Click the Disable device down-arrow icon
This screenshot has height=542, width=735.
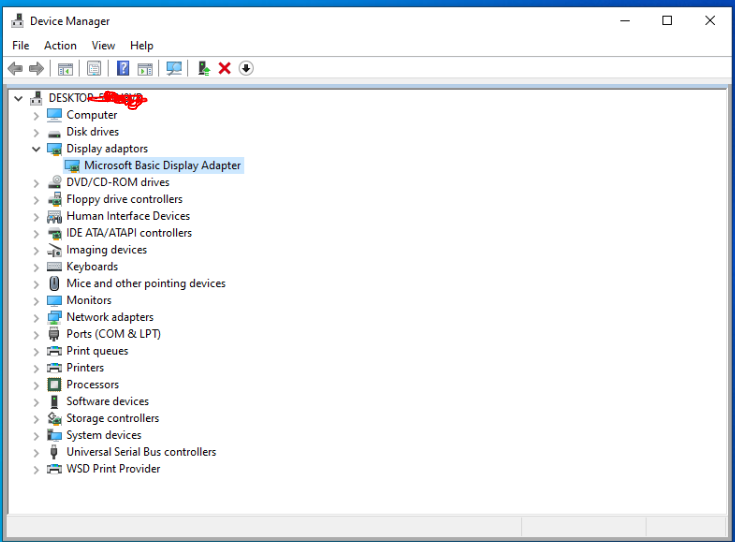click(x=246, y=68)
